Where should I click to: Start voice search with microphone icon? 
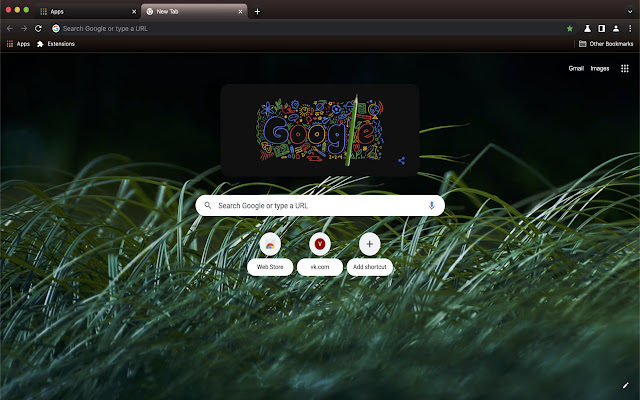pyautogui.click(x=431, y=206)
